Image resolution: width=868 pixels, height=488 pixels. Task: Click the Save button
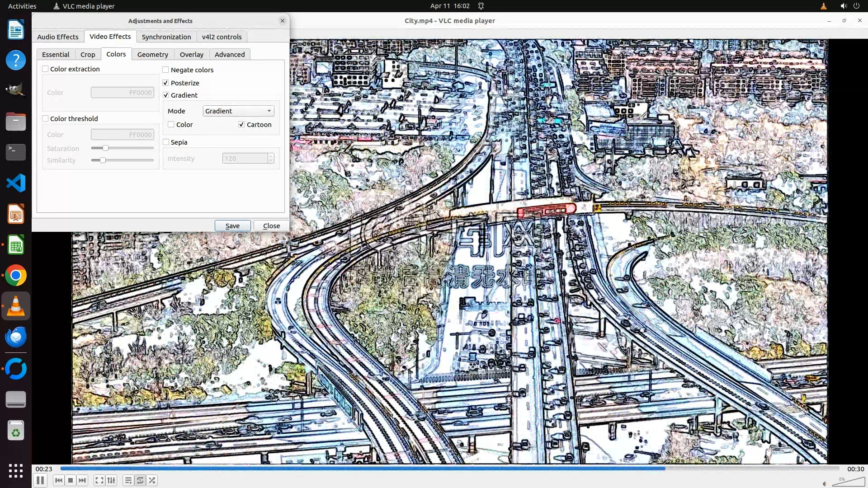(x=232, y=226)
